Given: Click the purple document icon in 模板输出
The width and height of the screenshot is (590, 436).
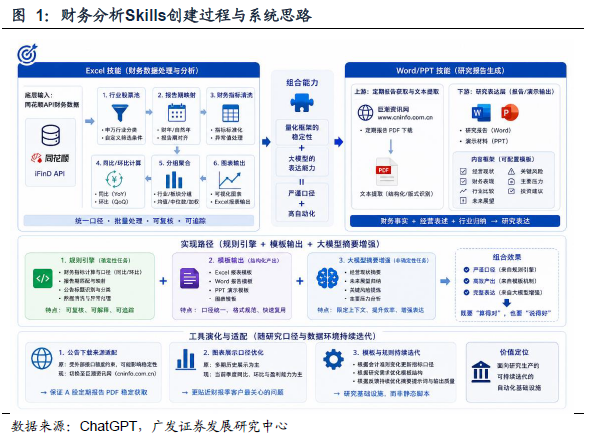Looking at the screenshot, I should pyautogui.click(x=189, y=278).
